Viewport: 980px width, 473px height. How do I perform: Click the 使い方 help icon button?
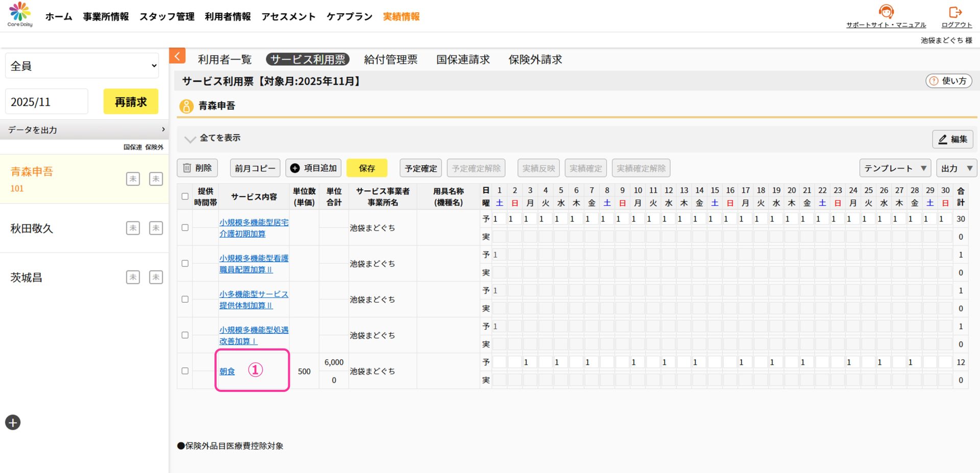point(948,81)
